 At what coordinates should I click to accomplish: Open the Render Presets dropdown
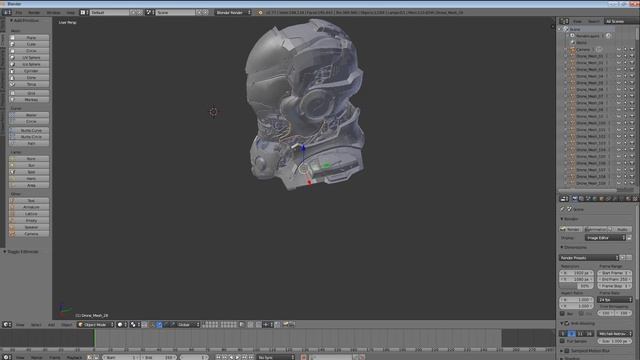pyautogui.click(x=589, y=258)
